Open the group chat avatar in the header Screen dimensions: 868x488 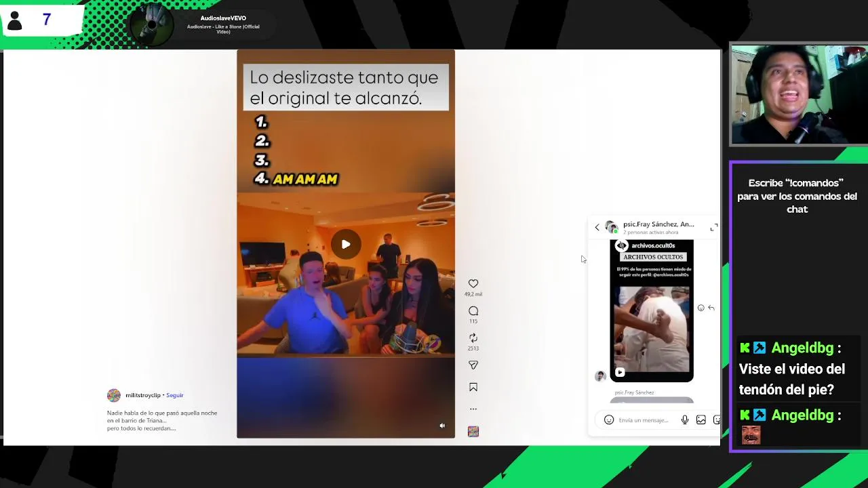pos(611,227)
